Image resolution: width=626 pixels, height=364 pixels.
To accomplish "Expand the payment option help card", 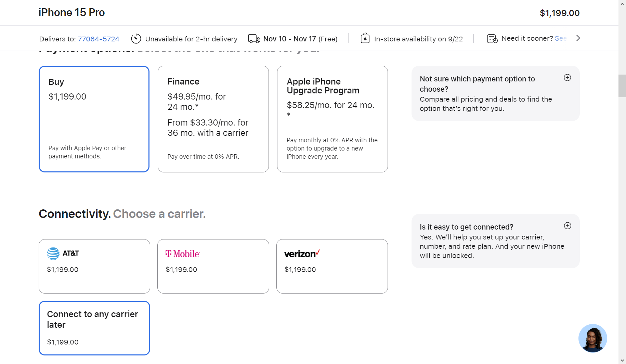I will coord(567,78).
